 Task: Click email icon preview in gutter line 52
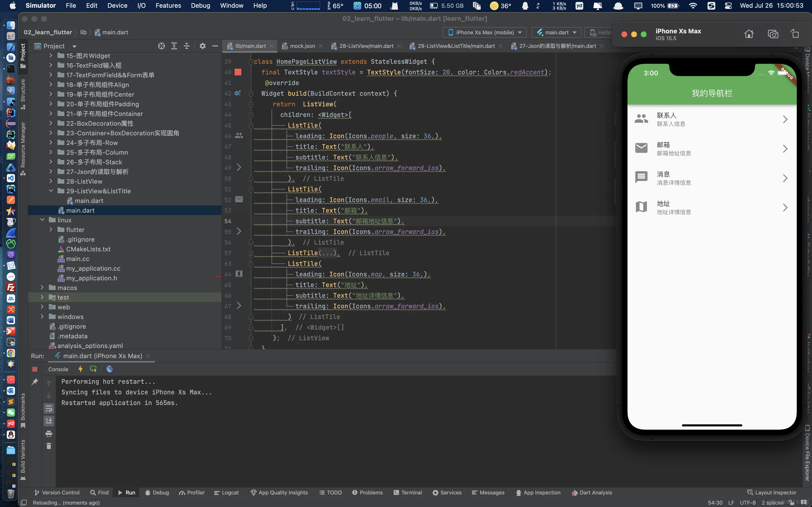click(x=239, y=199)
